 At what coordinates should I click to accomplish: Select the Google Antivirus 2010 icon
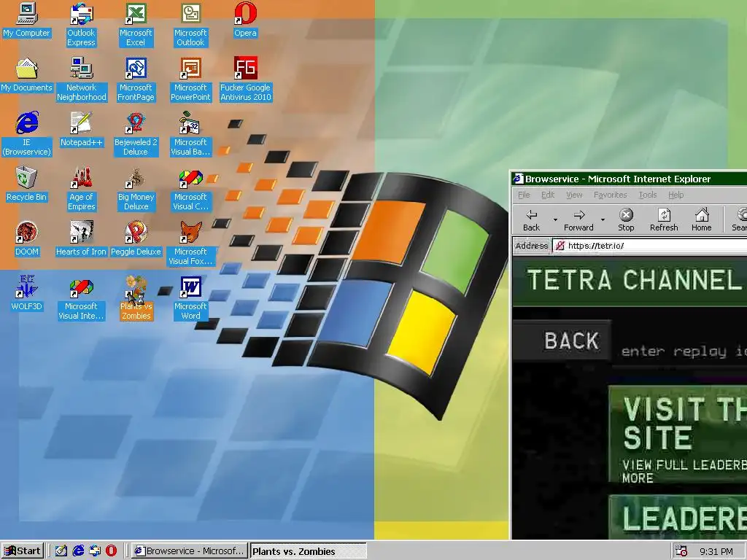245,79
